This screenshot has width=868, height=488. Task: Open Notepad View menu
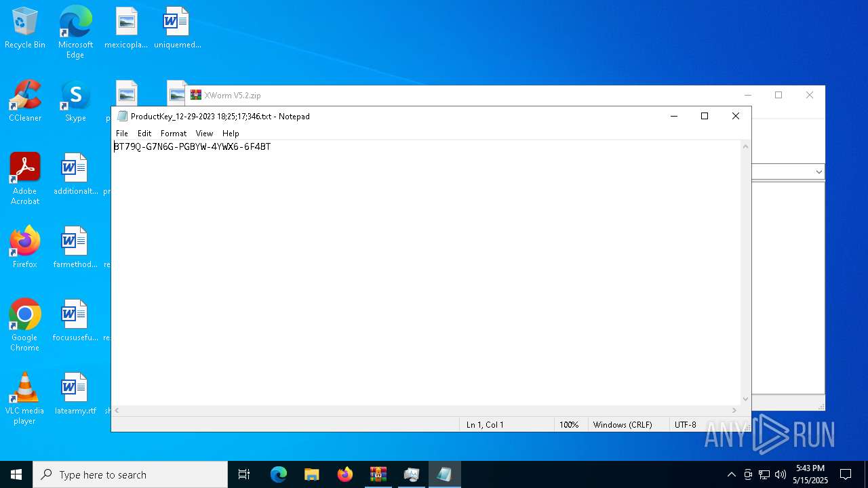204,134
